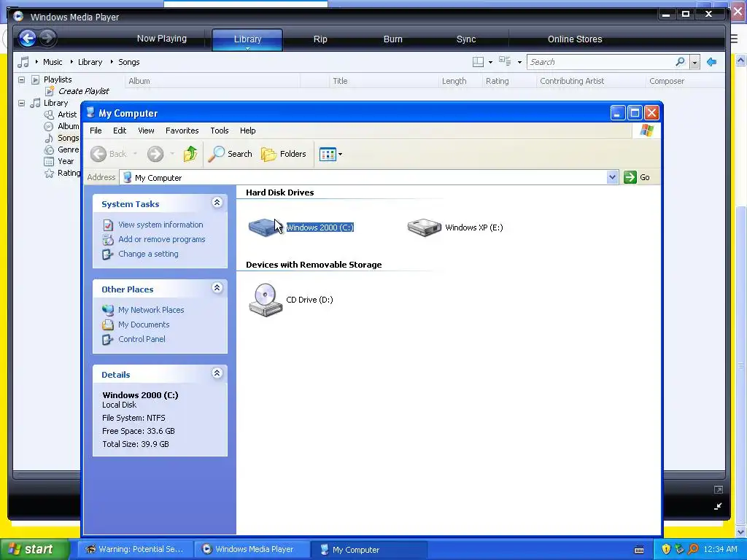This screenshot has height=560, width=747.
Task: Click Add or remove programs link
Action: (x=162, y=239)
